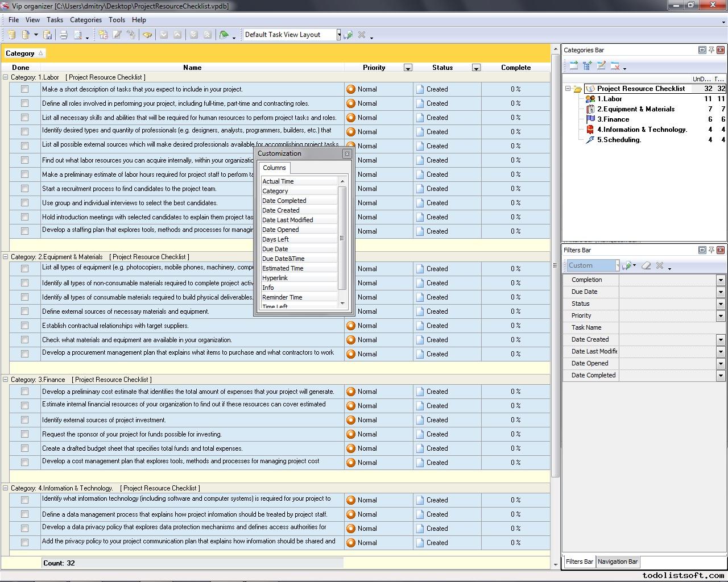Check Done box for 'Make a short description' task
The image size is (728, 582).
click(x=24, y=89)
